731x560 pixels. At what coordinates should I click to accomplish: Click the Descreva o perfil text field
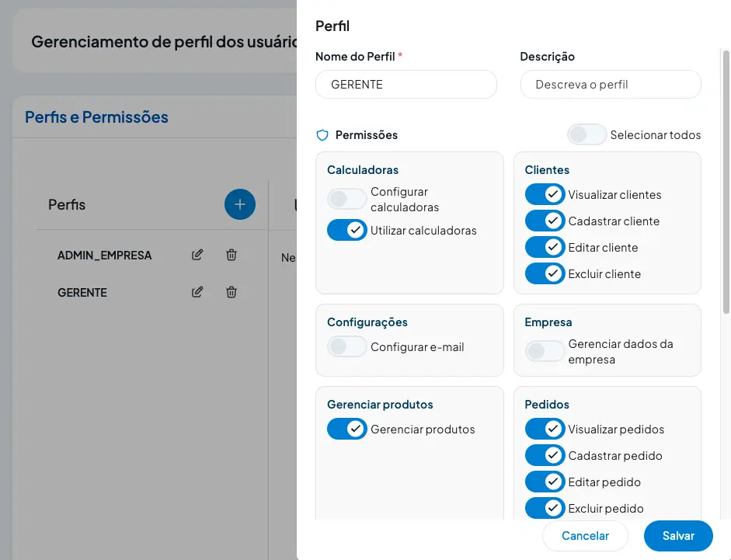(x=611, y=84)
